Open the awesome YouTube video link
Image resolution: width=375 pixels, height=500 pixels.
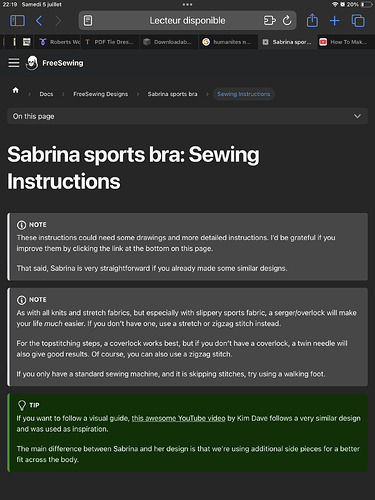(x=178, y=418)
